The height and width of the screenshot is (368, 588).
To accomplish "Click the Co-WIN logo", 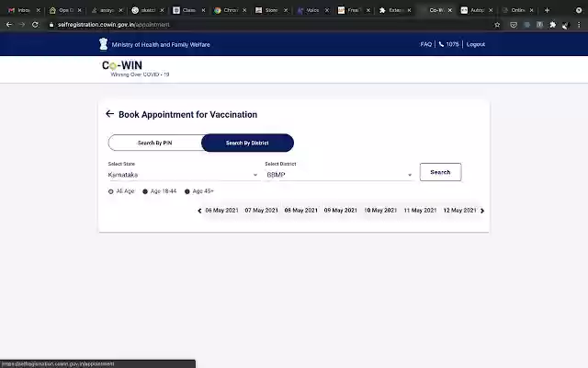I will point(122,65).
